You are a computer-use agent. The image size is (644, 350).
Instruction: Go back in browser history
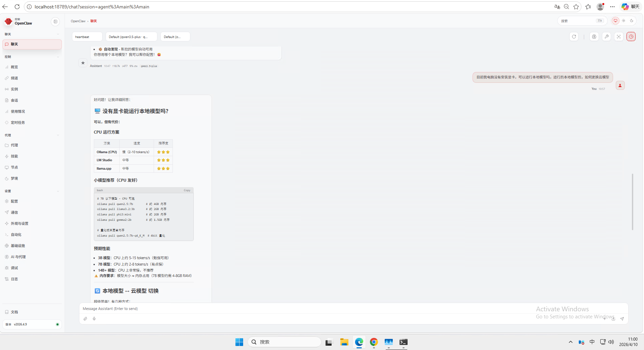pos(5,7)
